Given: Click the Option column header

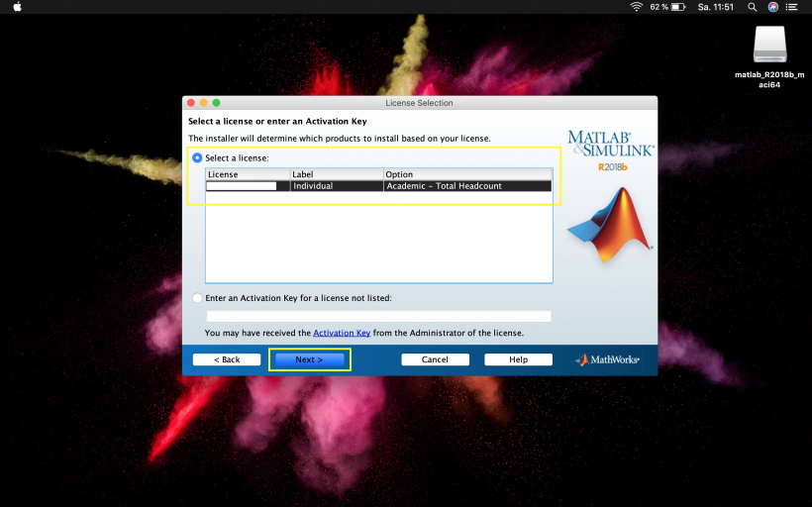Looking at the screenshot, I should (466, 174).
